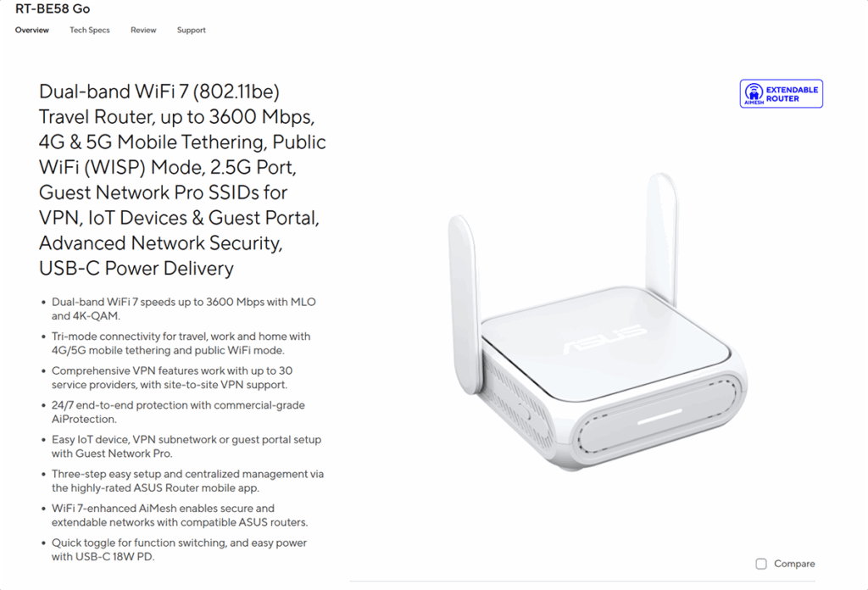Switch to the Overview tab

click(32, 30)
